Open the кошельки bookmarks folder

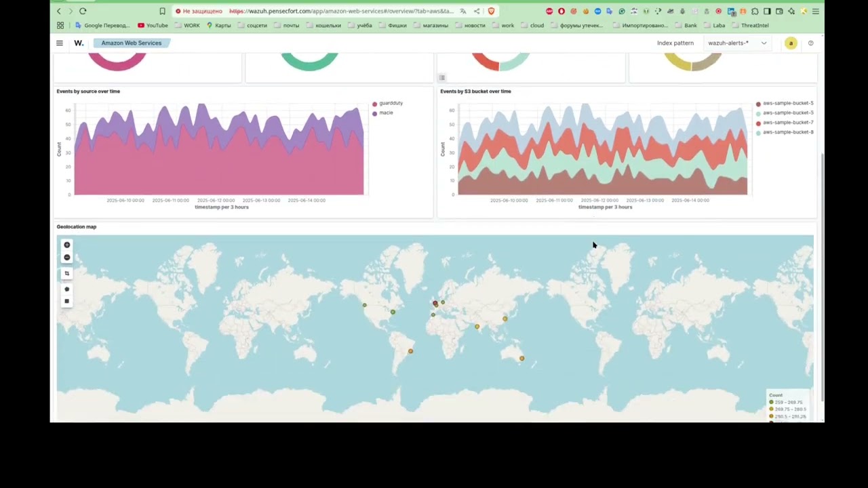point(323,25)
